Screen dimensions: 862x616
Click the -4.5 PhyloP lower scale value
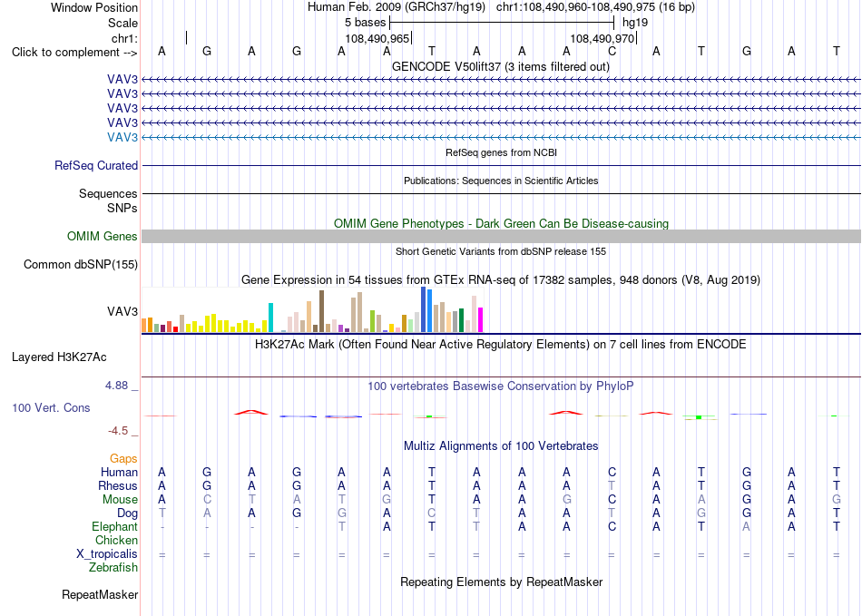118,431
